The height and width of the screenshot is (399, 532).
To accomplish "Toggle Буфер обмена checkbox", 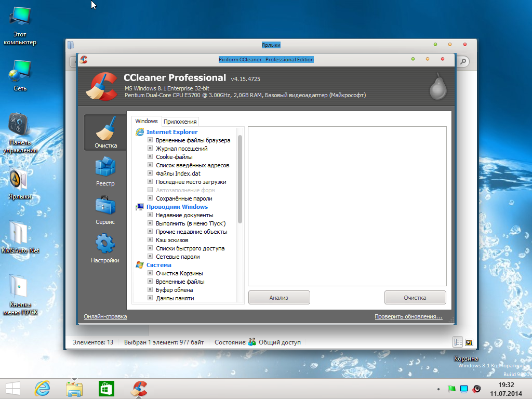I will point(150,289).
